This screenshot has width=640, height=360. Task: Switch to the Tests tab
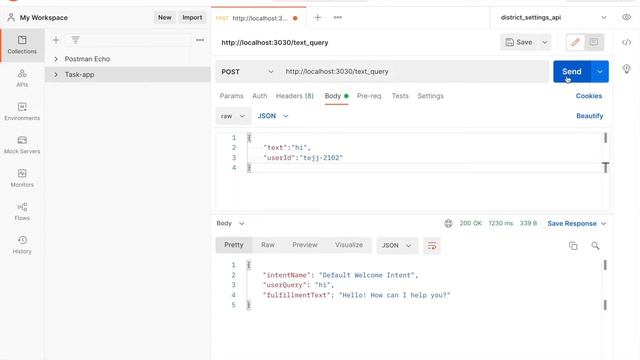coord(400,96)
